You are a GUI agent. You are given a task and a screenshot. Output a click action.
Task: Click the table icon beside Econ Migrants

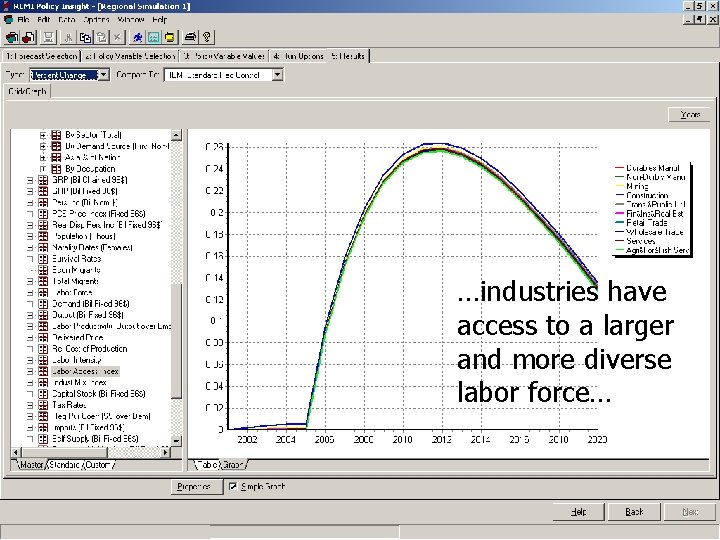coord(43,270)
